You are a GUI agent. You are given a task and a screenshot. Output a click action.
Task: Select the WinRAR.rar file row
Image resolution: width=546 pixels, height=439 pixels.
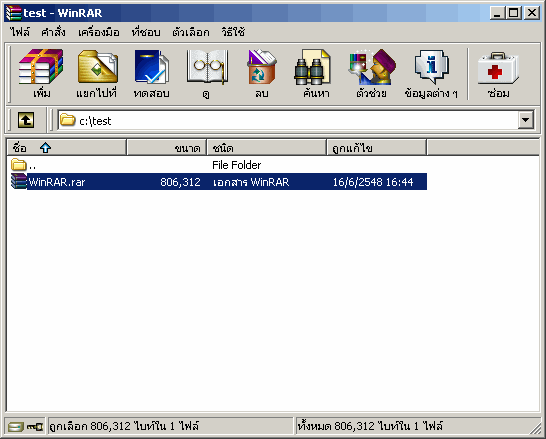pyautogui.click(x=218, y=182)
